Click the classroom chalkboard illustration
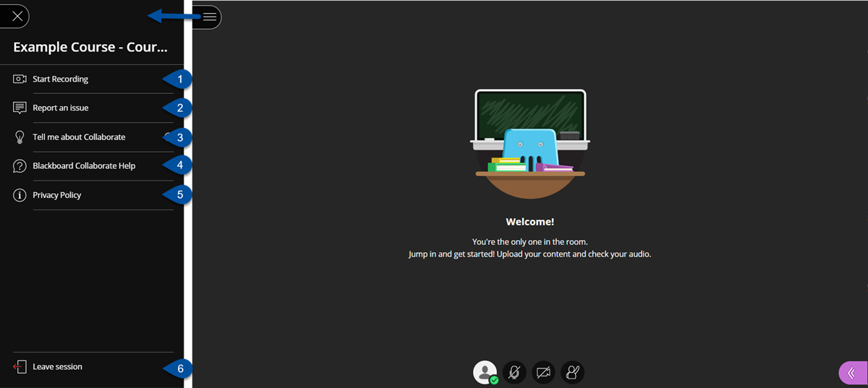 click(x=530, y=144)
